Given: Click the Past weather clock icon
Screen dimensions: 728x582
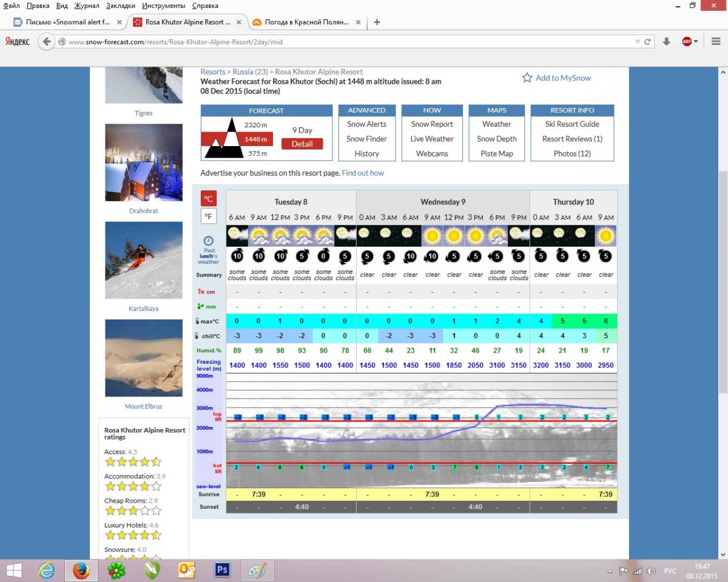Looking at the screenshot, I should (208, 241).
